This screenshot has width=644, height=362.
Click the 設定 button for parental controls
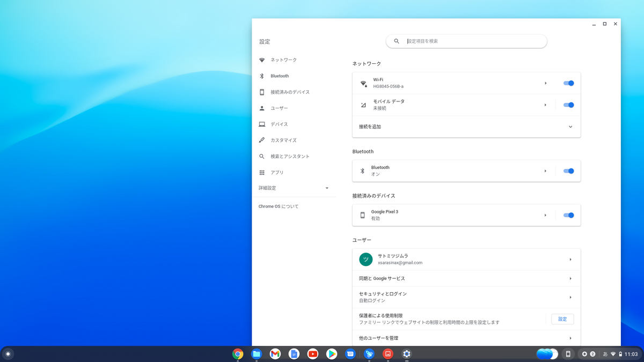562,319
